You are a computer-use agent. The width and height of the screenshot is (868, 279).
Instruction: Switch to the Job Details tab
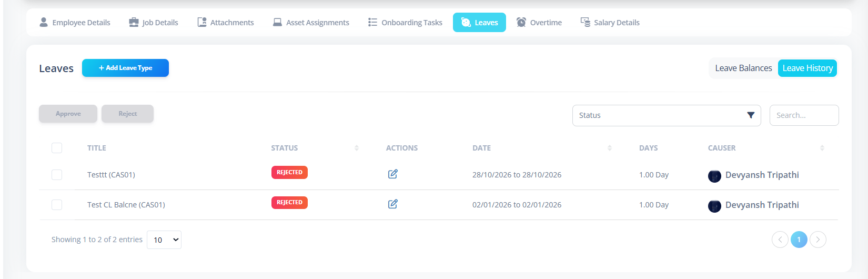(x=154, y=23)
